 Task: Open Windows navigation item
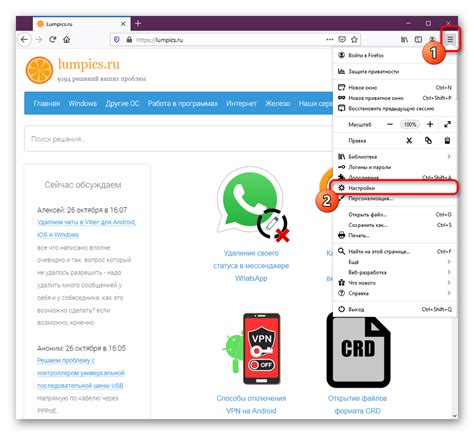83,104
